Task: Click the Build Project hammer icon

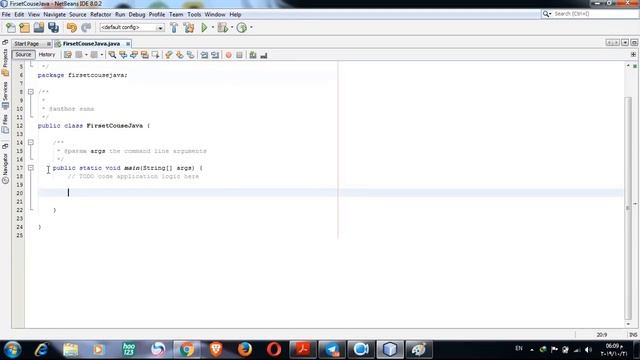Action: 174,27
